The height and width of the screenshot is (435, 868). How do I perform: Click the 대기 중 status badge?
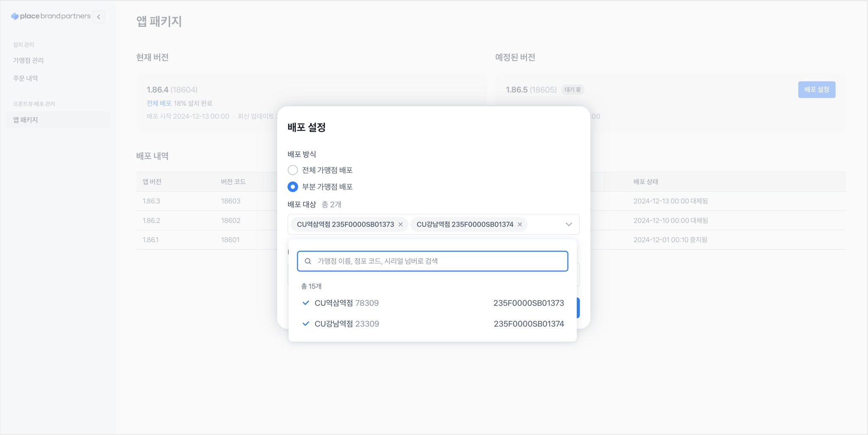click(x=573, y=89)
